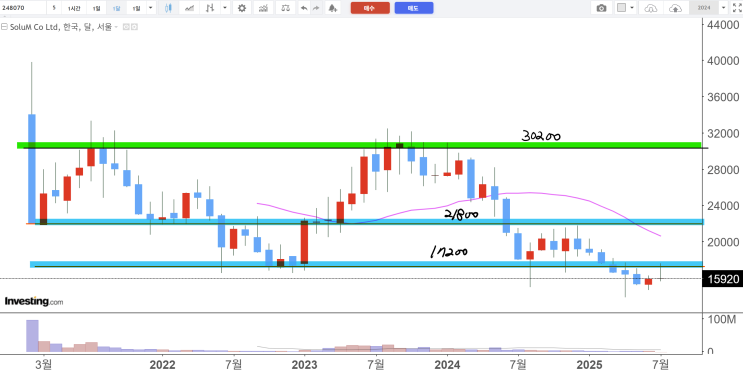Open the 2024 layout dropdown arrow
743x373 pixels.
click(723, 8)
